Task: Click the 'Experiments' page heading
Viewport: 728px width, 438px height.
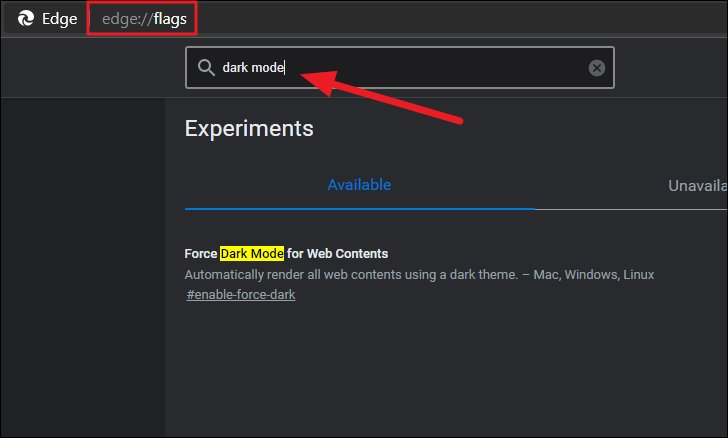Action: (249, 129)
